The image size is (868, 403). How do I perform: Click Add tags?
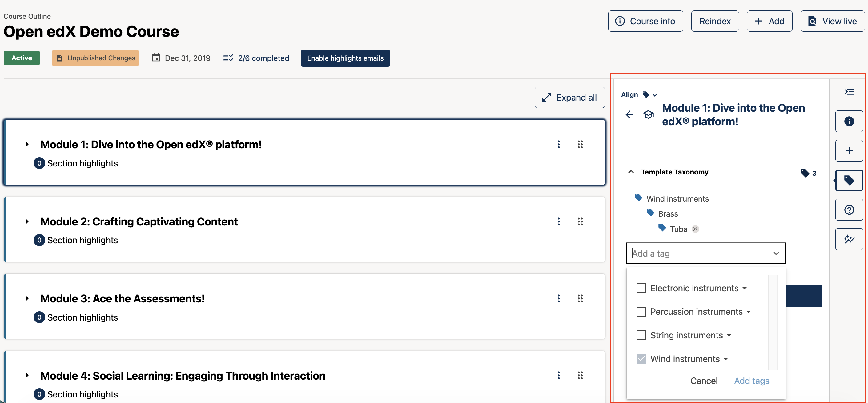click(751, 381)
